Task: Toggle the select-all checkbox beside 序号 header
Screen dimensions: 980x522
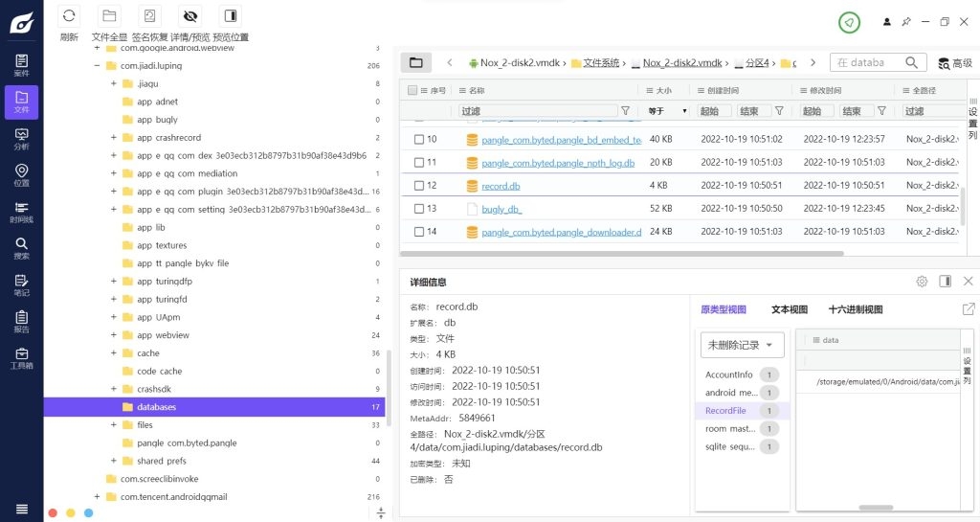Action: (412, 90)
